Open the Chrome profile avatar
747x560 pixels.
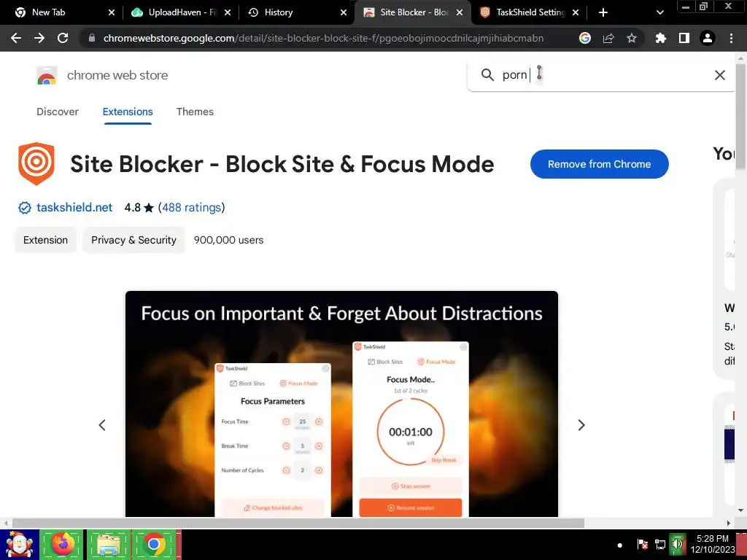[708, 38]
